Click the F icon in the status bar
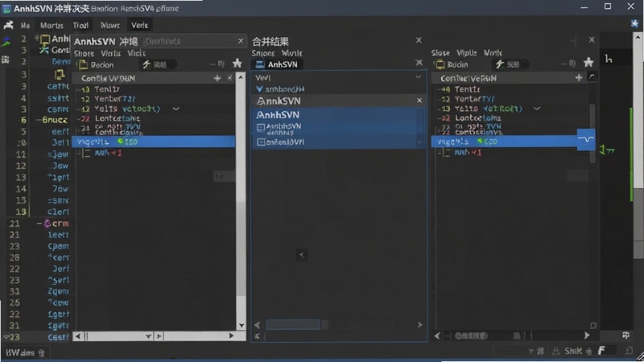Image resolution: width=644 pixels, height=362 pixels. coord(601,351)
